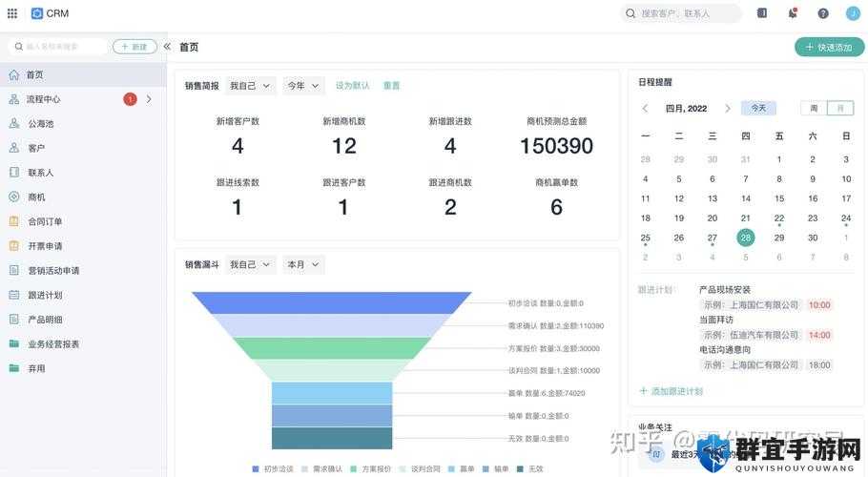The image size is (868, 477).
Task: Open the user avatar menu
Action: (853, 13)
